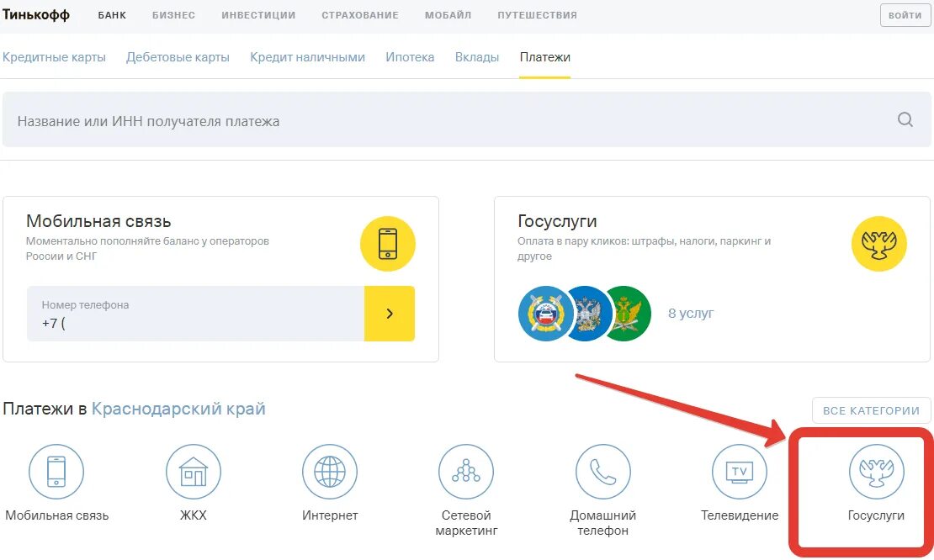Screen dimensions: 934x560
Task: Open ЖКХ house icon
Action: tap(194, 472)
